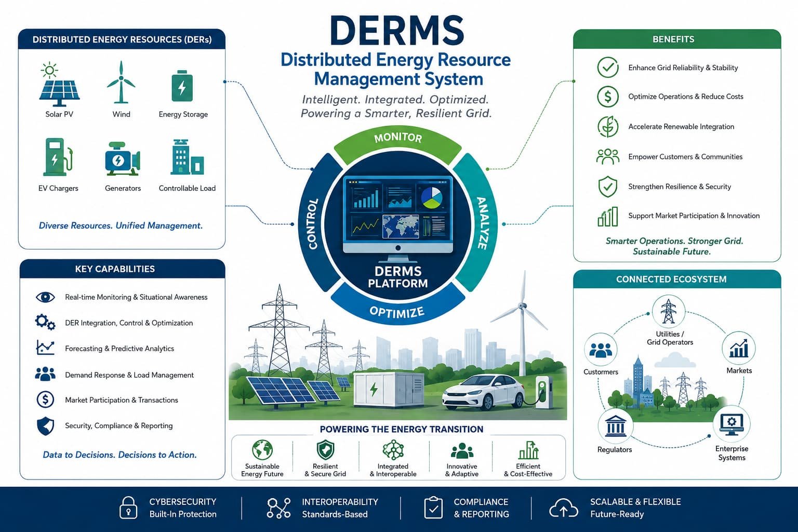Click the CONNECTED ECOSYSTEM panel header
Screen dimensions: 798x532
677,279
